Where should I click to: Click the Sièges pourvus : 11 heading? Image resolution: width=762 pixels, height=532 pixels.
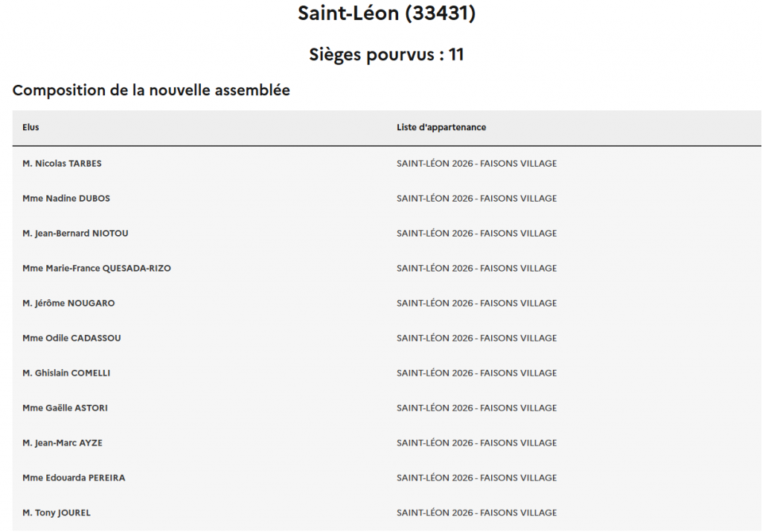[x=386, y=54]
